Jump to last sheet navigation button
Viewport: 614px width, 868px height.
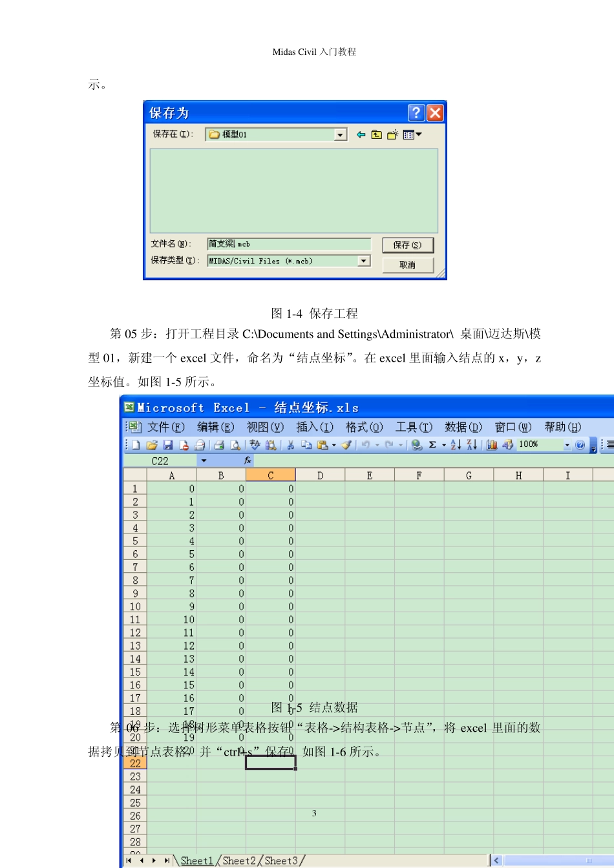point(167,860)
